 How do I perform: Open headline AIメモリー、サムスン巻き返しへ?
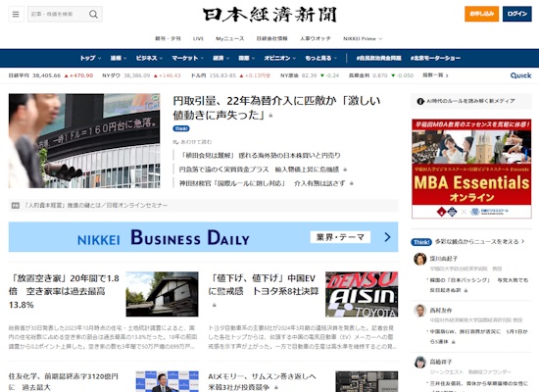click(x=262, y=381)
